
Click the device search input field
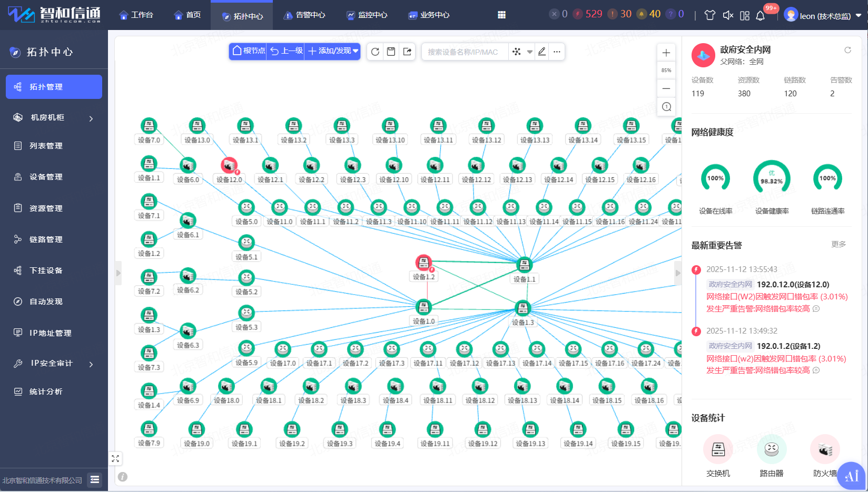point(466,52)
